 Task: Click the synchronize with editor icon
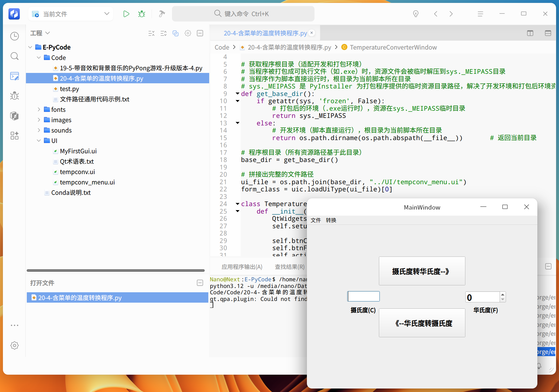click(175, 33)
